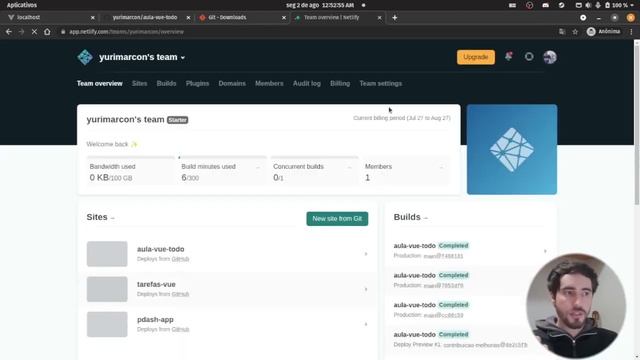Close the Git - Downloads tab
The width and height of the screenshot is (640, 360).
tap(284, 18)
